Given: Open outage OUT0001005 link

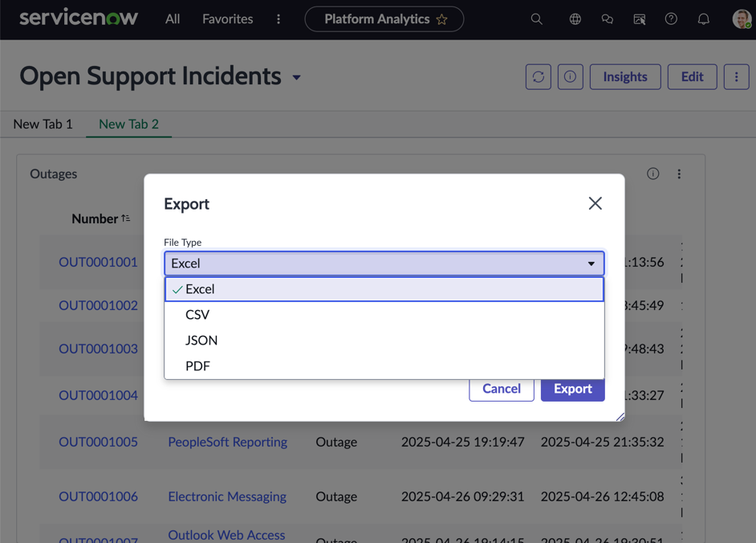Looking at the screenshot, I should pyautogui.click(x=99, y=442).
